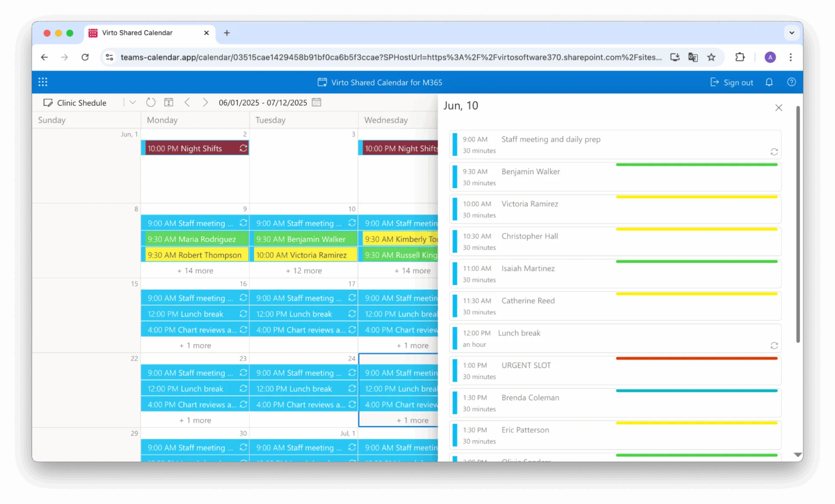835x504 pixels.
Task: Click the details panel vertical scrollbar
Action: (x=798, y=224)
